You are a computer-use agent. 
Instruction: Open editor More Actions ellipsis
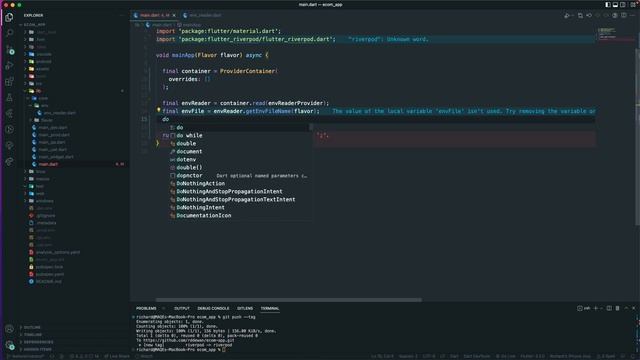pyautogui.click(x=633, y=16)
